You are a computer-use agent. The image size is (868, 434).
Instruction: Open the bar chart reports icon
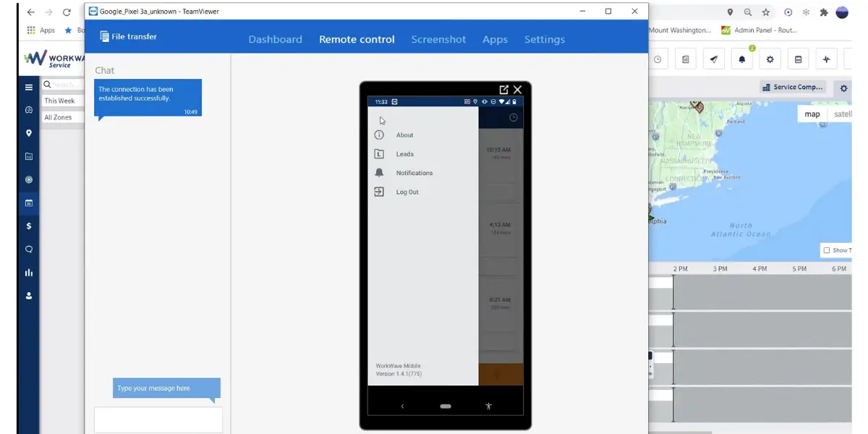29,273
